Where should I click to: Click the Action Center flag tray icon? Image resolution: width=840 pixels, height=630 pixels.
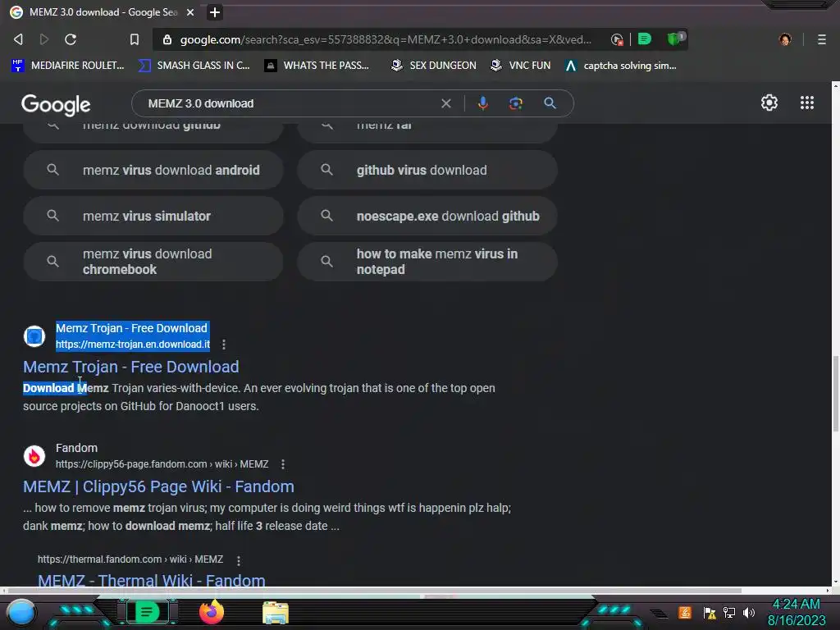[x=710, y=612]
